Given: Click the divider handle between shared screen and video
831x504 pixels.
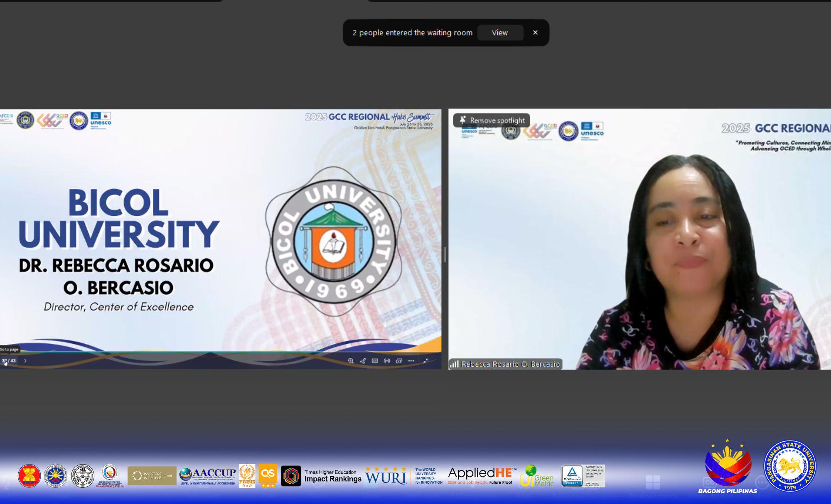Looking at the screenshot, I should 445,254.
